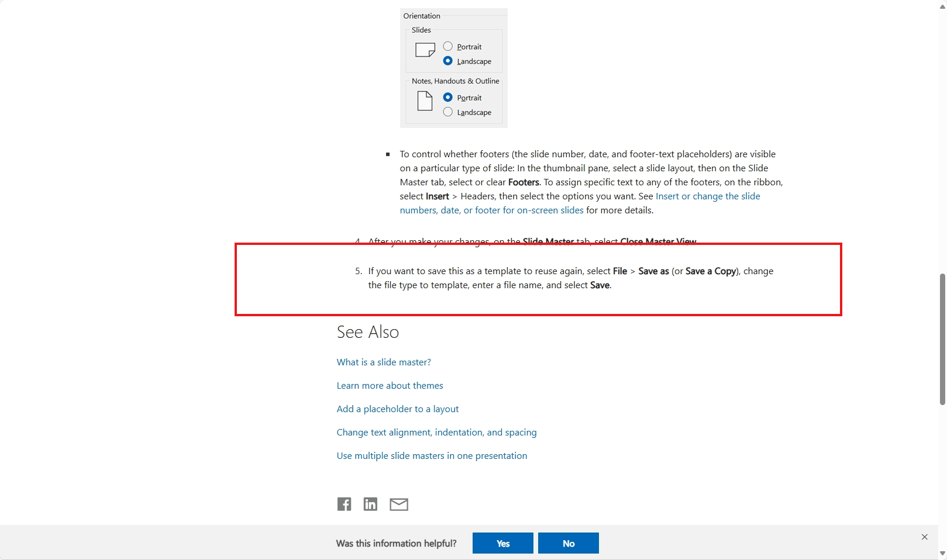Image resolution: width=947 pixels, height=560 pixels.
Task: Dismiss the feedback banner
Action: [x=924, y=537]
